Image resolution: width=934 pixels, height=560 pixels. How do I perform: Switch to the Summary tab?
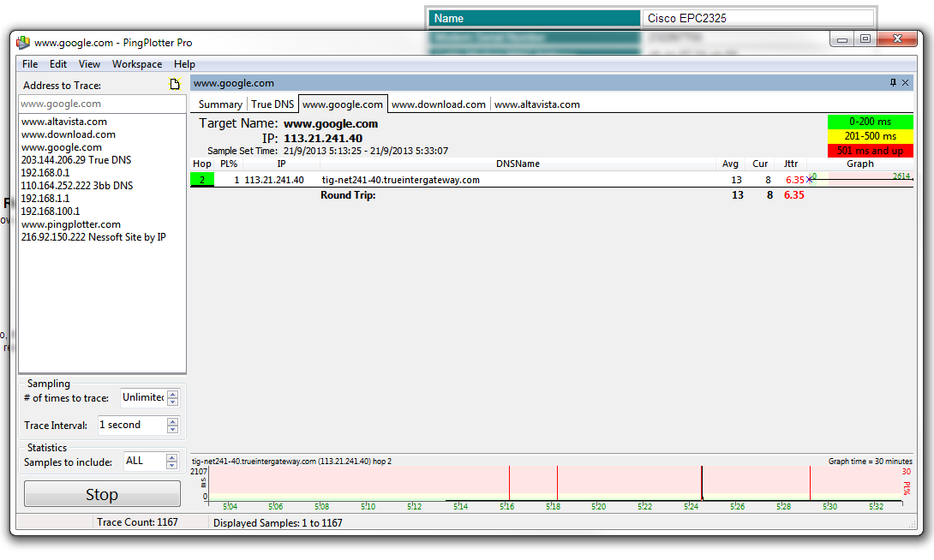220,104
